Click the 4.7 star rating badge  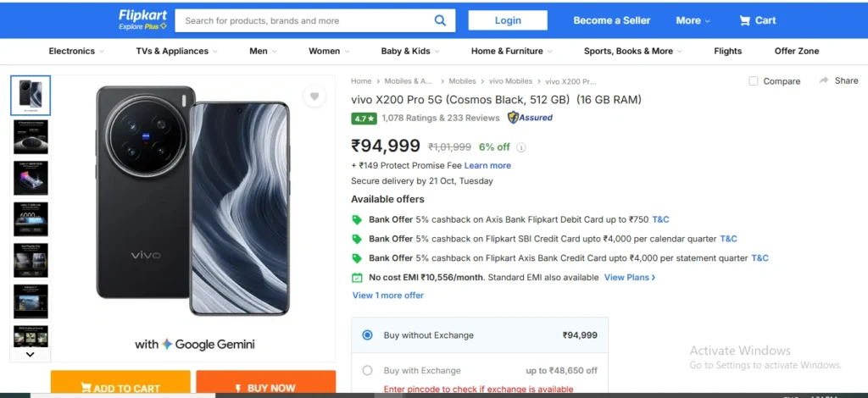tap(364, 119)
